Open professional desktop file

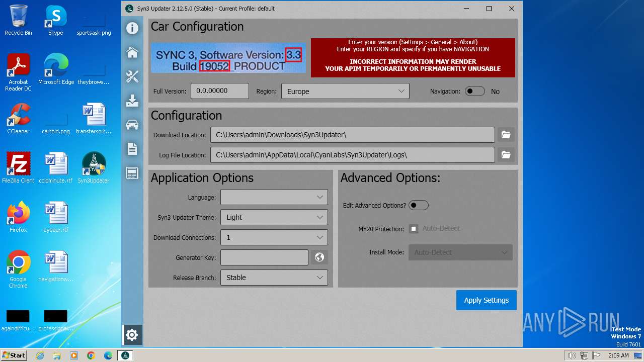coord(56,320)
